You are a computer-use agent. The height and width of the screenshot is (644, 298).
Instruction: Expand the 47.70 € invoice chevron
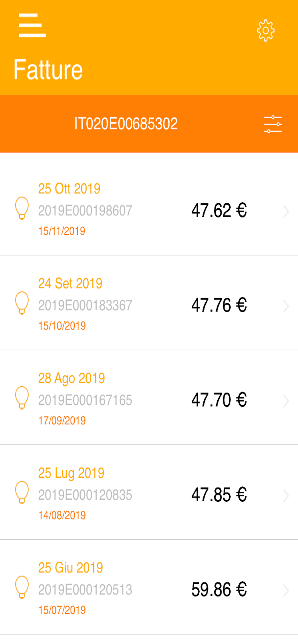(286, 401)
